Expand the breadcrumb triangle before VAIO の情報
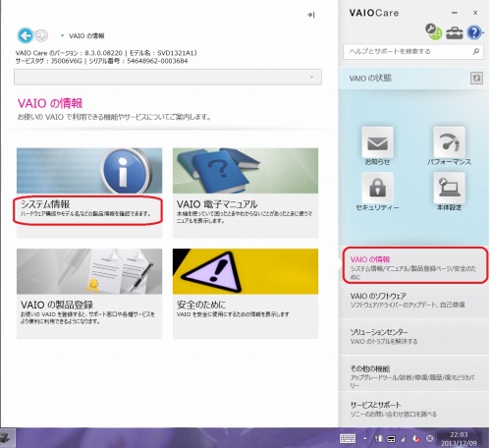This screenshot has width=491, height=448. coord(62,35)
